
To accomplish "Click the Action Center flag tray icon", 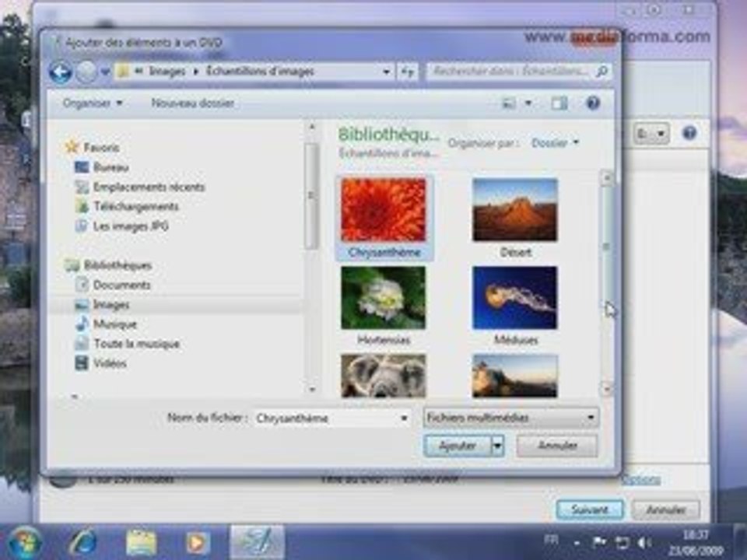I will coord(599,542).
